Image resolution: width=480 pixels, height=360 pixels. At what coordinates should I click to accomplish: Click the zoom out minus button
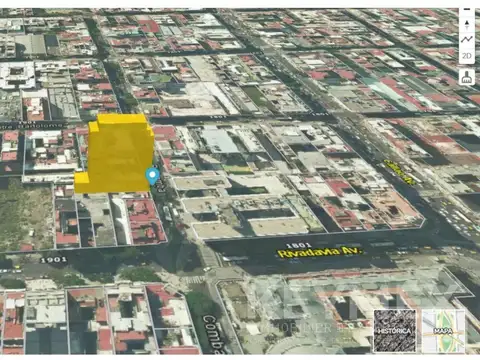(467, 10)
